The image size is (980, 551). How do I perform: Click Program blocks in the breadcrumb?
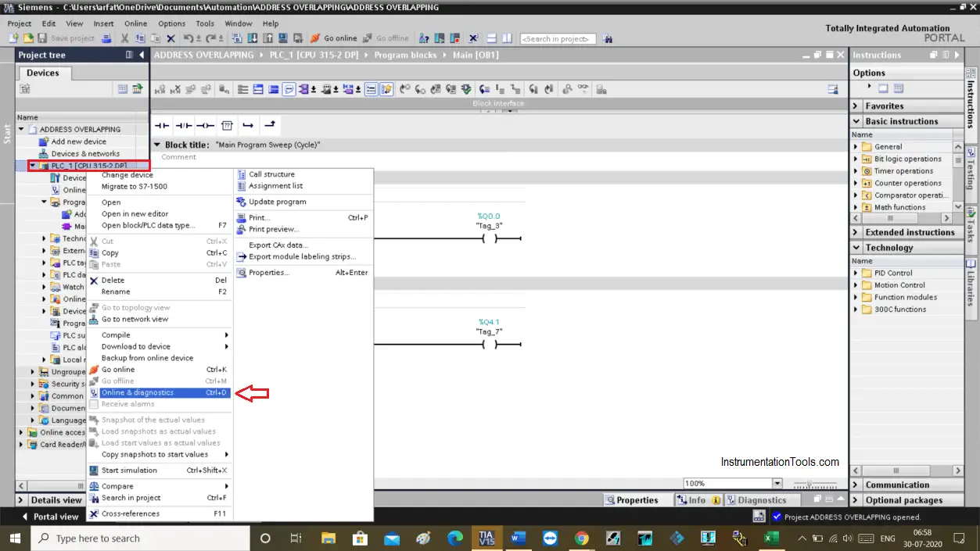pyautogui.click(x=407, y=55)
